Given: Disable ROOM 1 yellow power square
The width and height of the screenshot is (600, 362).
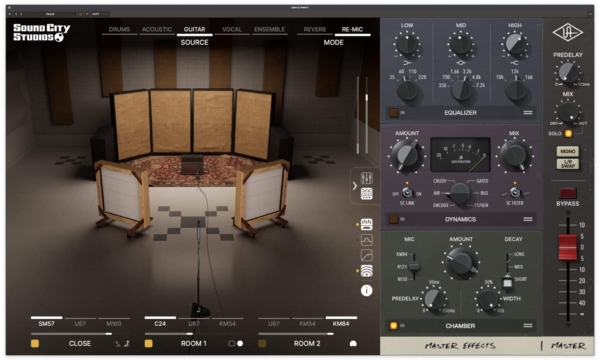Looking at the screenshot, I should (x=148, y=343).
